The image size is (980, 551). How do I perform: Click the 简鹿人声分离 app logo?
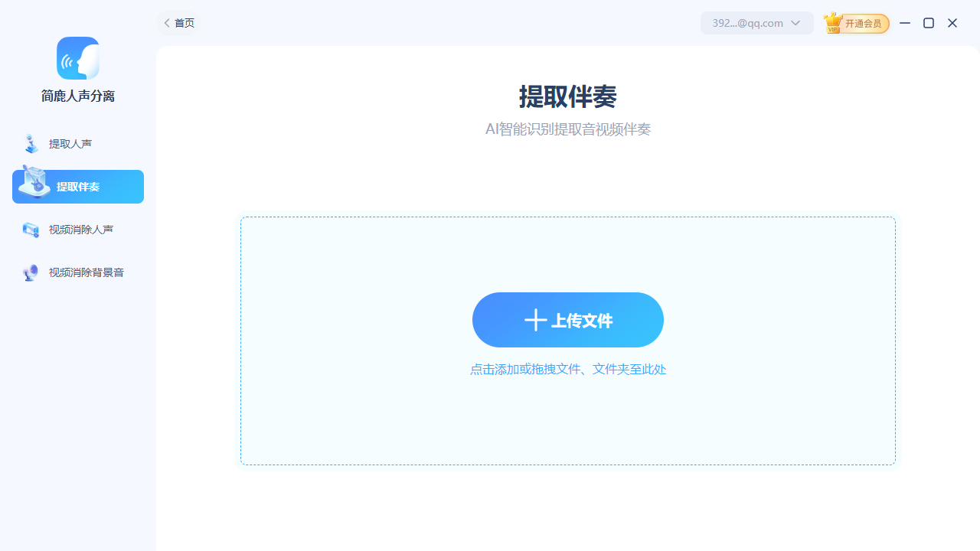(77, 57)
